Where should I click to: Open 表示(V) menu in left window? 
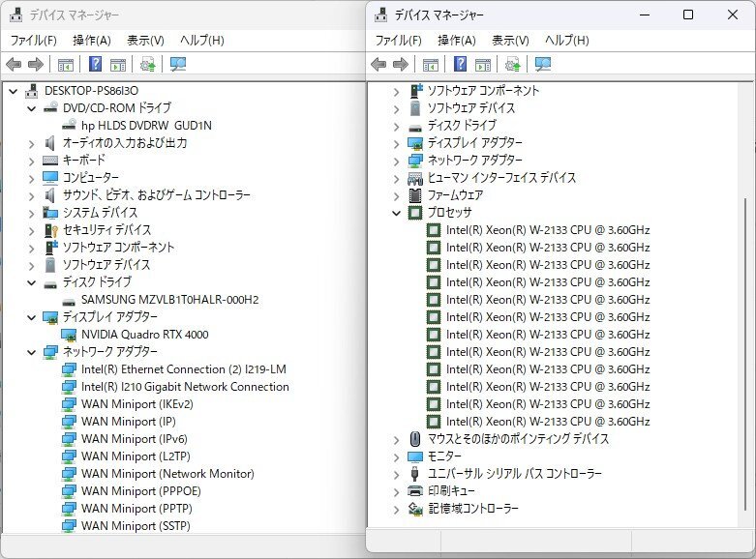145,41
